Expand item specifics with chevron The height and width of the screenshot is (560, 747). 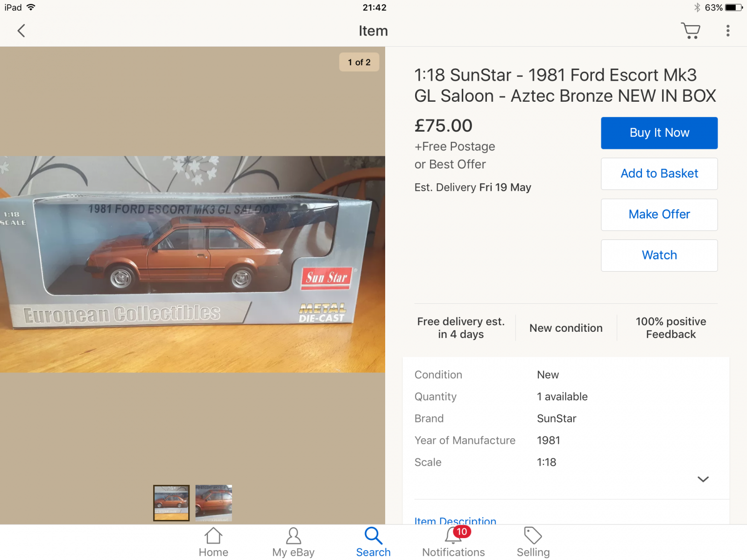coord(703,479)
